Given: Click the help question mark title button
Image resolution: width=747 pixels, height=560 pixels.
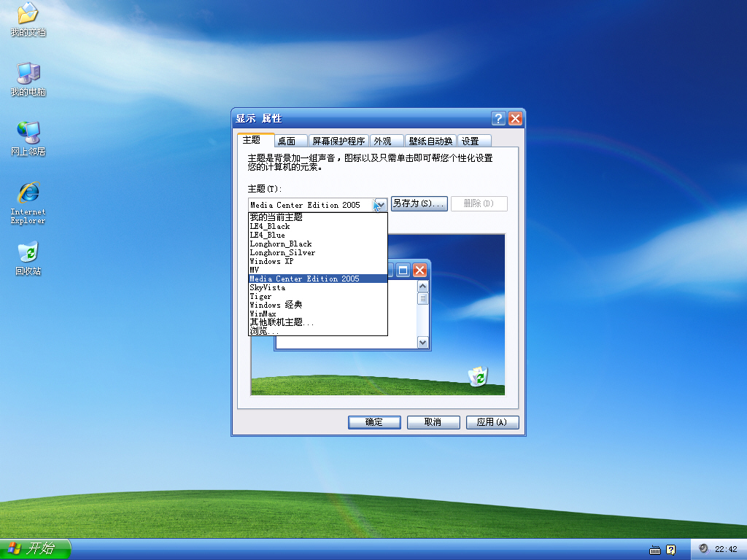Looking at the screenshot, I should coord(498,118).
